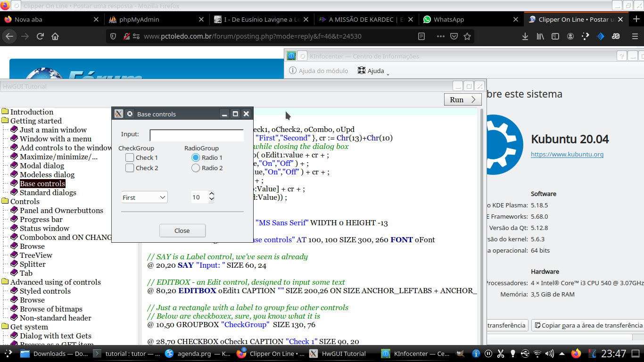The height and width of the screenshot is (362, 644).
Task: Toggle reader view in the address bar
Action: coord(421,36)
